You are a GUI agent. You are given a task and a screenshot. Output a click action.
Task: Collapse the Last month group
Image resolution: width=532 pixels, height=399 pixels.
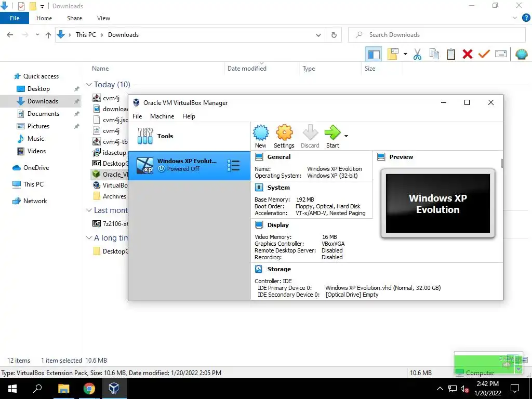tap(89, 210)
